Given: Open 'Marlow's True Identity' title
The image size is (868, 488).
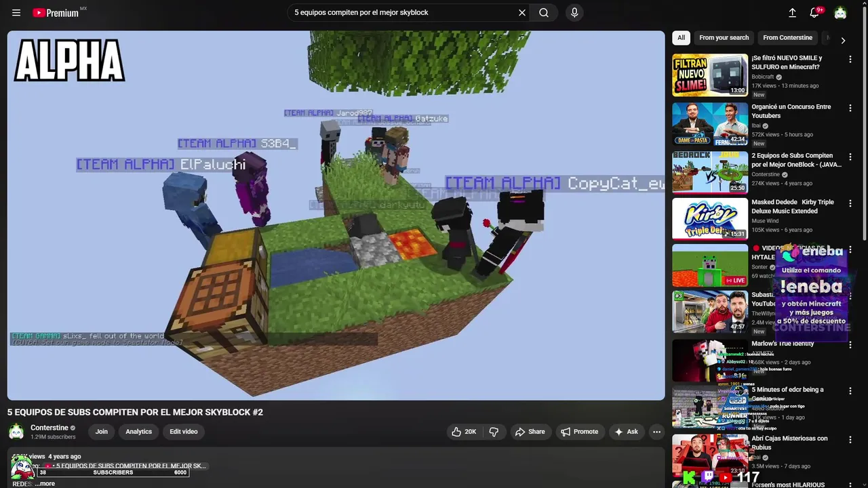Looking at the screenshot, I should (x=783, y=344).
